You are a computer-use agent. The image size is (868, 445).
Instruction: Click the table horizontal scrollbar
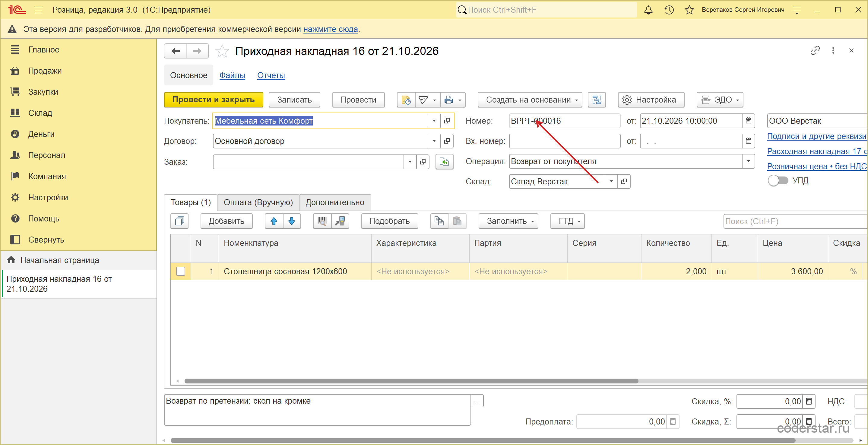(x=411, y=381)
